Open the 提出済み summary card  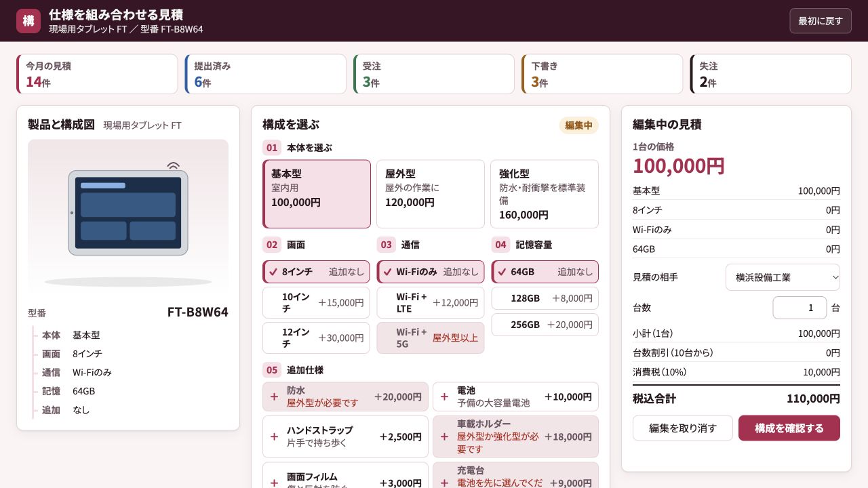(265, 74)
